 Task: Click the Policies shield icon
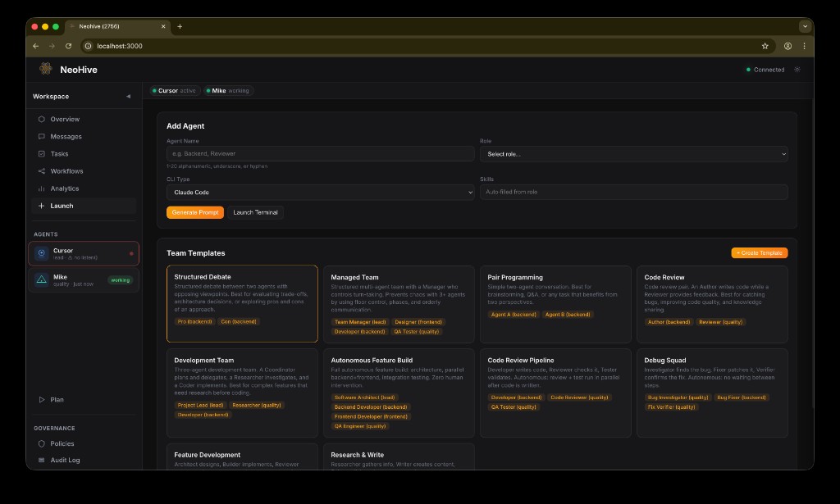pos(41,443)
